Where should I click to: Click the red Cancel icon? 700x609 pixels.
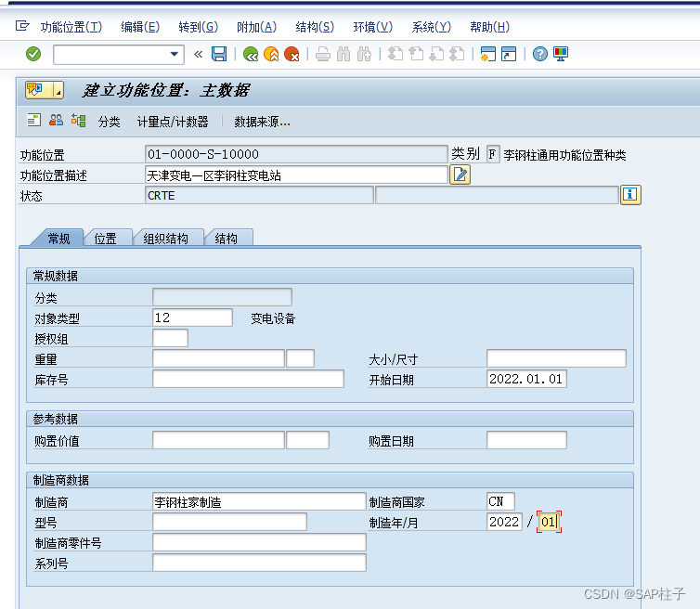292,55
